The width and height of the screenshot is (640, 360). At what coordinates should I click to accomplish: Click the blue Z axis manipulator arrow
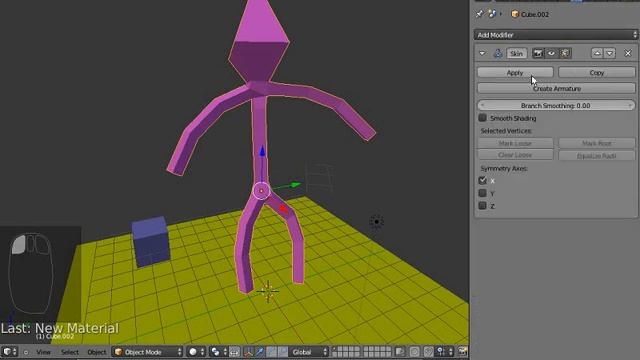[x=262, y=151]
